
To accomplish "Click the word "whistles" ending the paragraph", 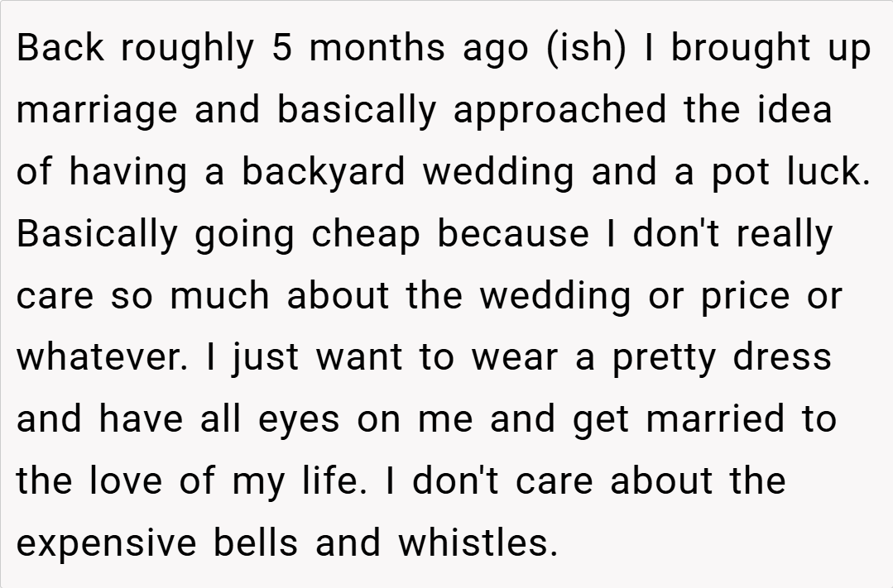I will point(477,543).
